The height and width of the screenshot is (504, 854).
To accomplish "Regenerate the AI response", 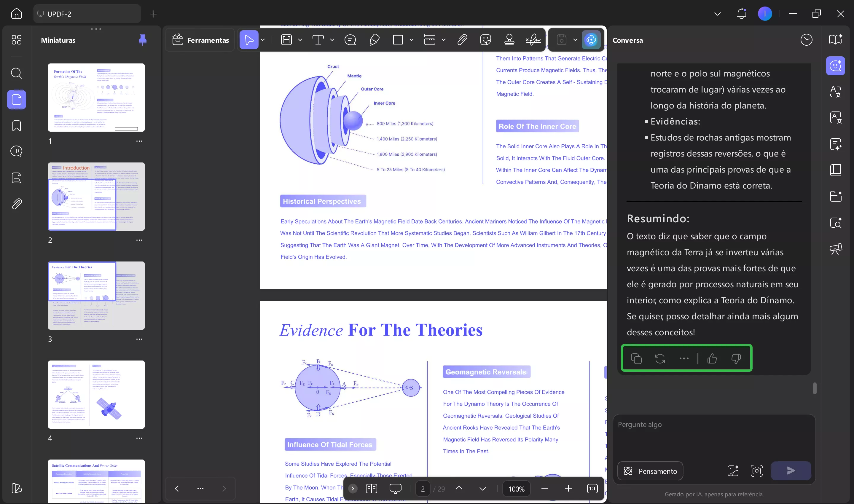I will pyautogui.click(x=660, y=359).
